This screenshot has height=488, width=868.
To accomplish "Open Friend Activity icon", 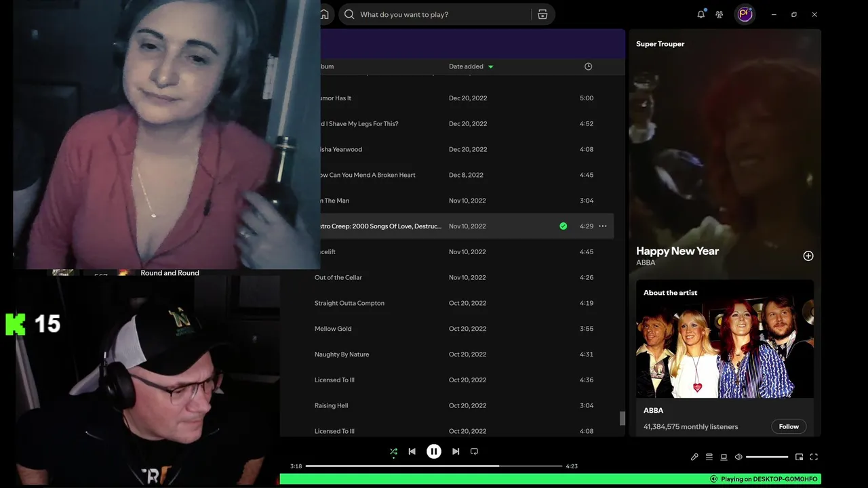I will [x=719, y=14].
